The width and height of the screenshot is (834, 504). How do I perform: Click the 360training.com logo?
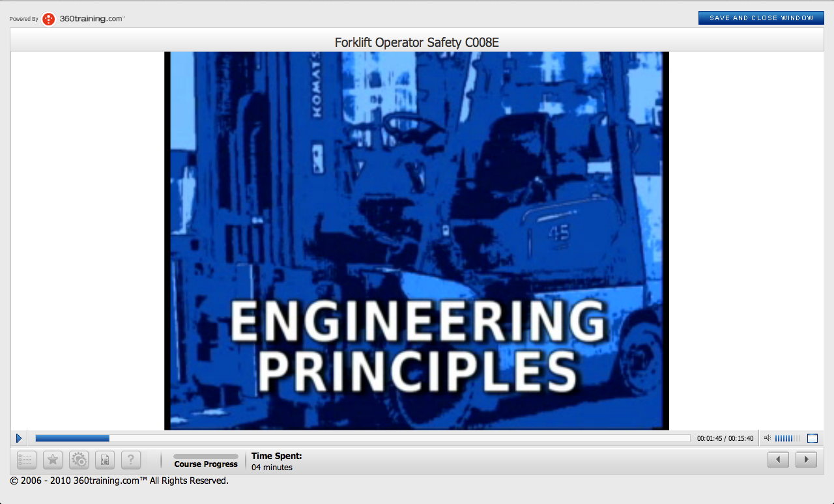(83, 19)
